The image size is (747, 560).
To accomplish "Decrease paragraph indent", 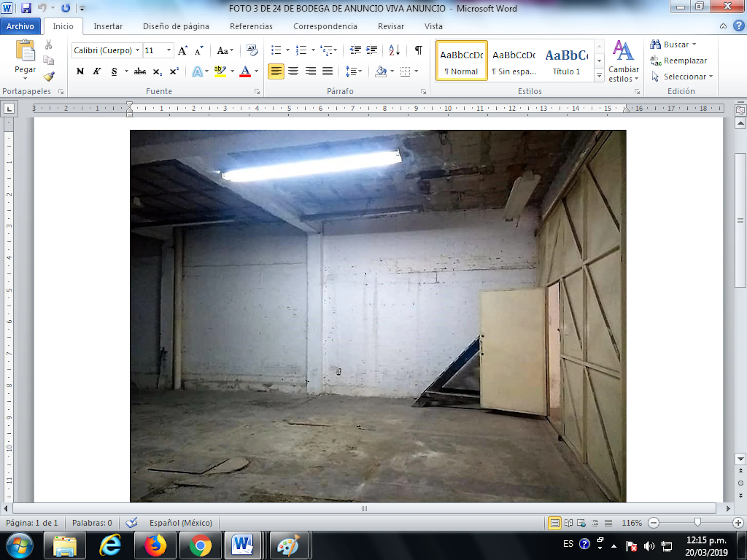I will [355, 50].
